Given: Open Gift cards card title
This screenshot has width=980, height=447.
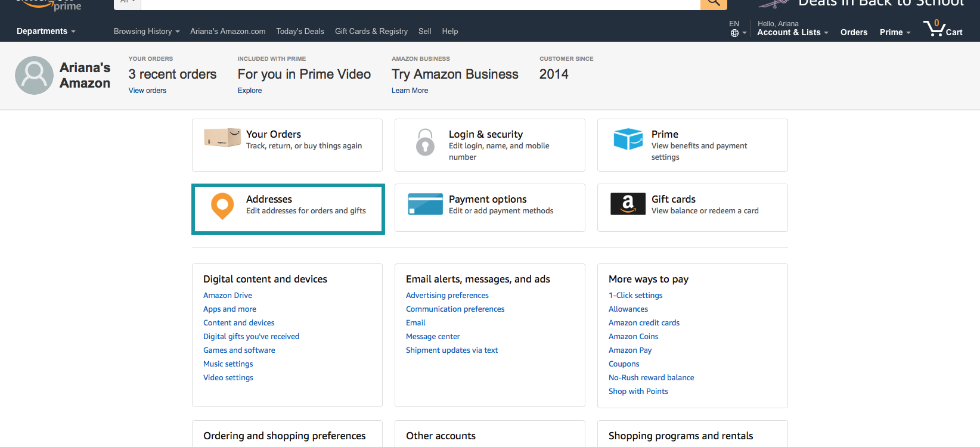Looking at the screenshot, I should click(x=674, y=199).
